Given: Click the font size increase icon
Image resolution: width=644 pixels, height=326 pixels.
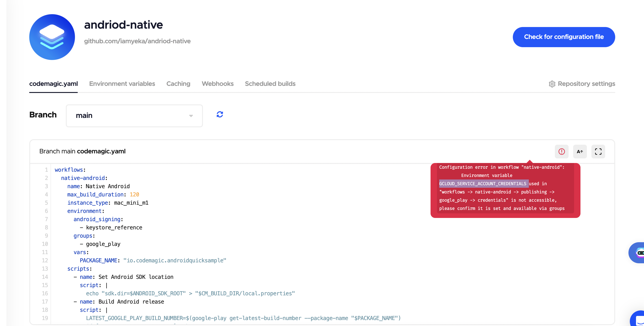Looking at the screenshot, I should point(580,152).
